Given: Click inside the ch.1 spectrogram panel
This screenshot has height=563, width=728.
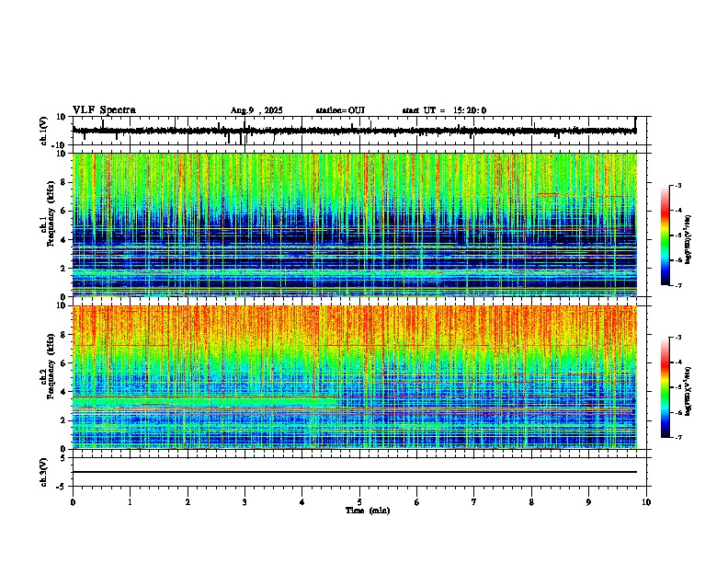Looking at the screenshot, I should 355,224.
